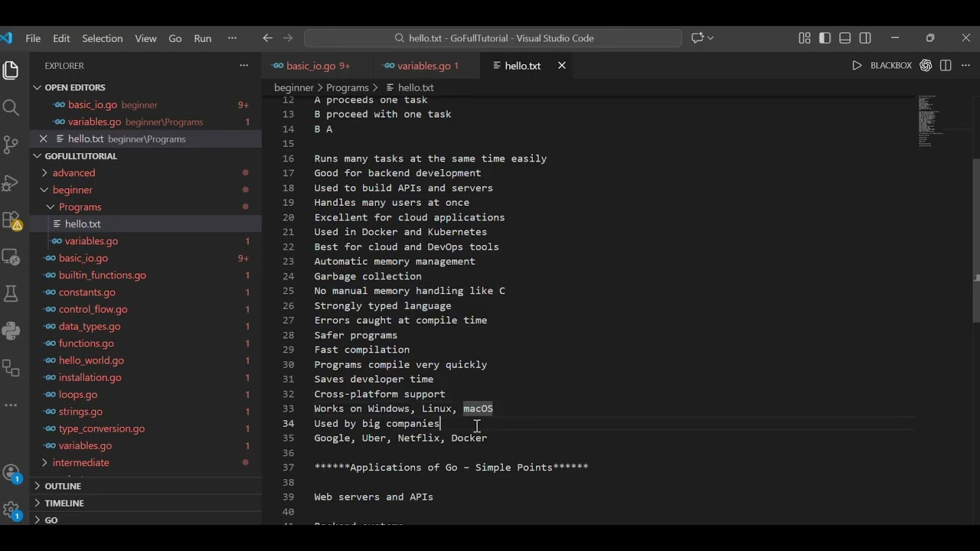The image size is (980, 551).
Task: Open the Accounts menu
Action: [11, 474]
